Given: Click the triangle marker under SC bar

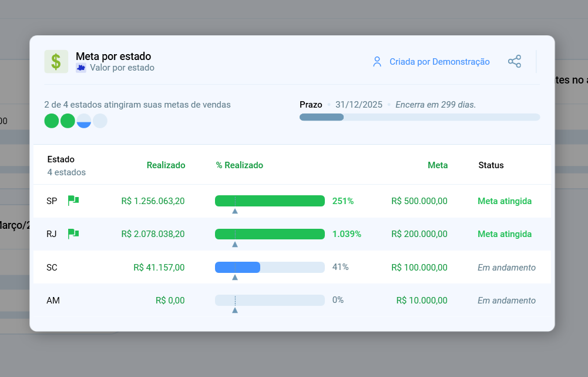Looking at the screenshot, I should click(x=235, y=277).
